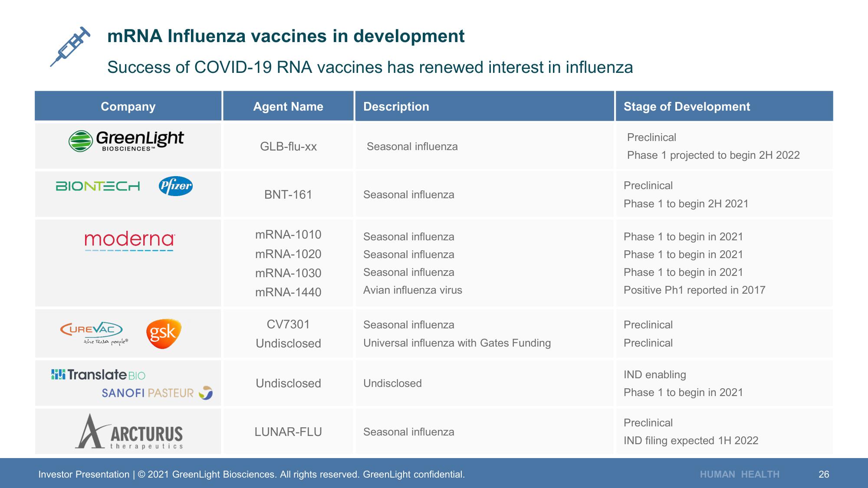868x488 pixels.
Task: Click the Stage of Development header
Action: (x=724, y=106)
